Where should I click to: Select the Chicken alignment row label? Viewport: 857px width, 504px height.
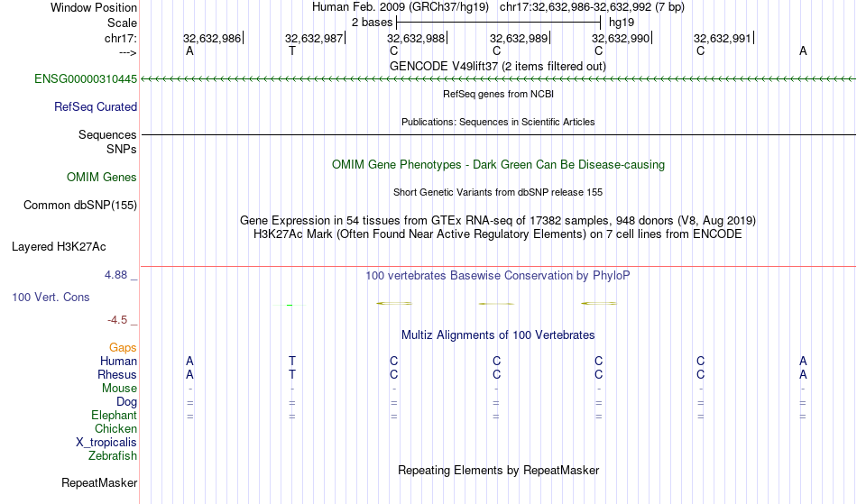[115, 429]
